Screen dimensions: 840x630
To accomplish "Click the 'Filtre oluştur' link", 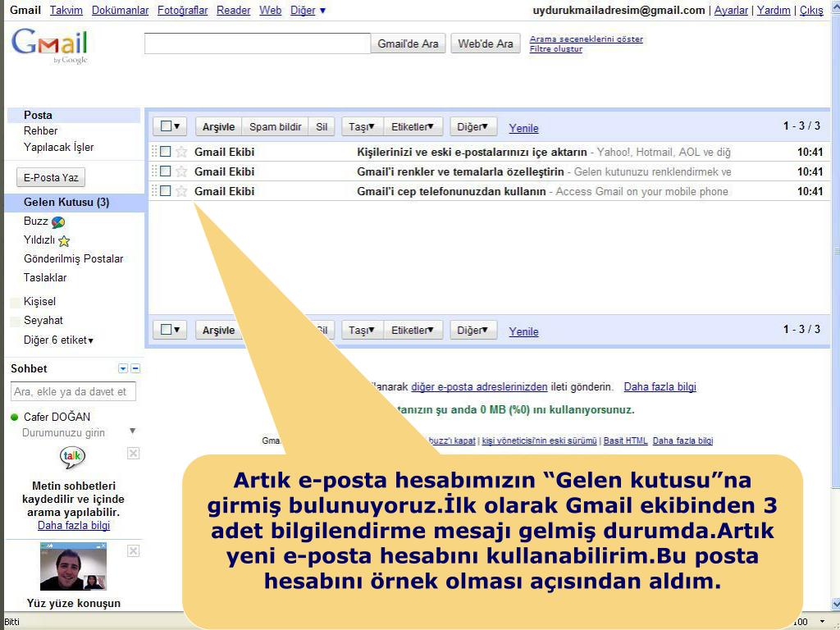I will (x=555, y=48).
